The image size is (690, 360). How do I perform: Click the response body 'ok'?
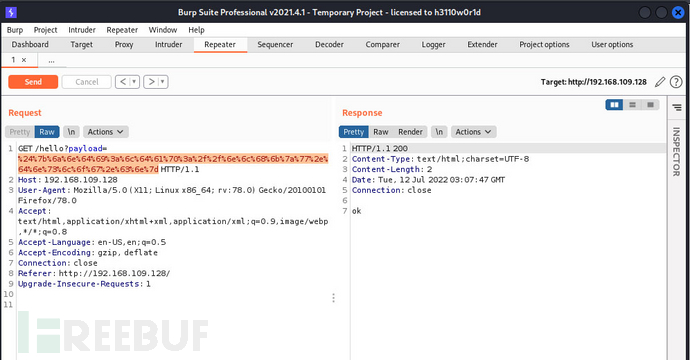(x=356, y=211)
